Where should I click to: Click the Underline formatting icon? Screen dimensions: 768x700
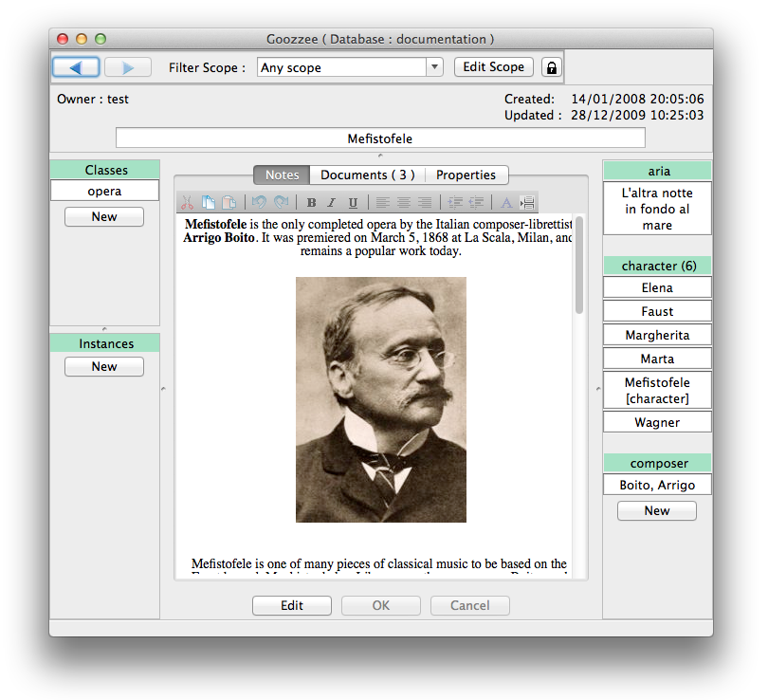353,202
